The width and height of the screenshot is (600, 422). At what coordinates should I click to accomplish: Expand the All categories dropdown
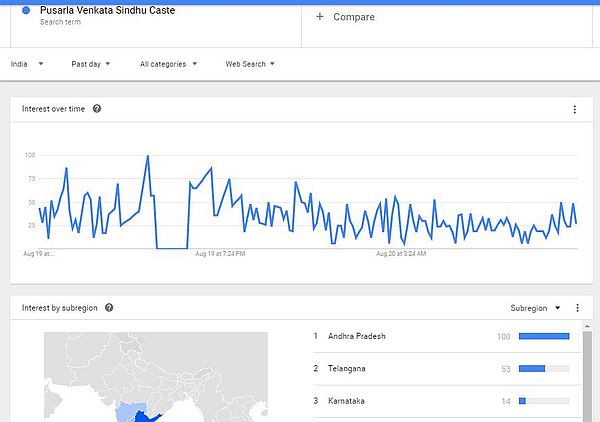coord(168,64)
